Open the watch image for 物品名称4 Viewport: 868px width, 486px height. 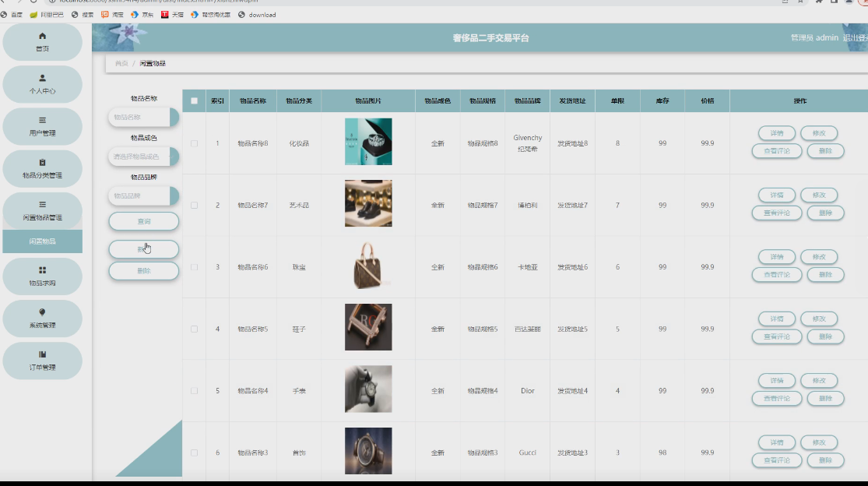(368, 389)
